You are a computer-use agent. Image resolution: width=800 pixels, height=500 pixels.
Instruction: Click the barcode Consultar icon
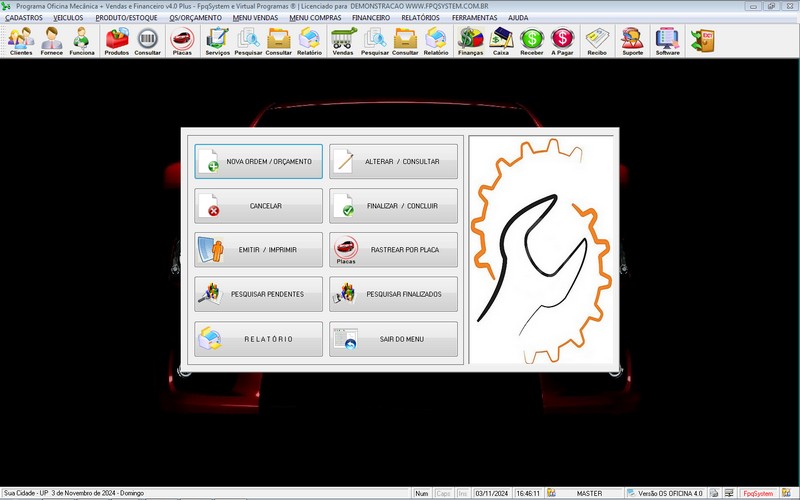(147, 41)
